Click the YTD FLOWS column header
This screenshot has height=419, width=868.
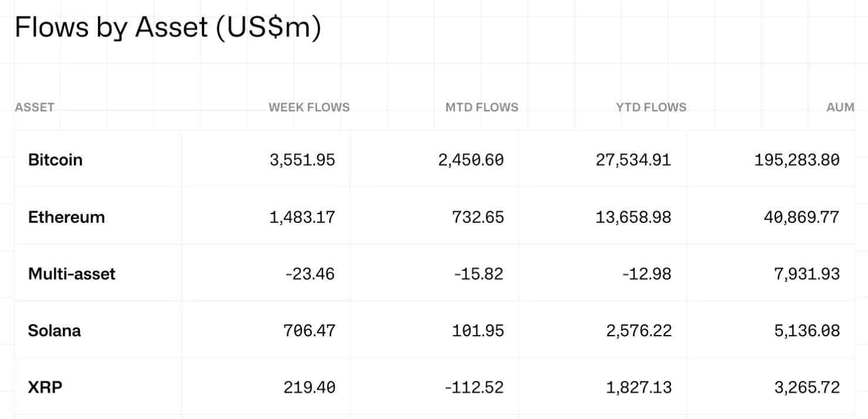point(651,107)
